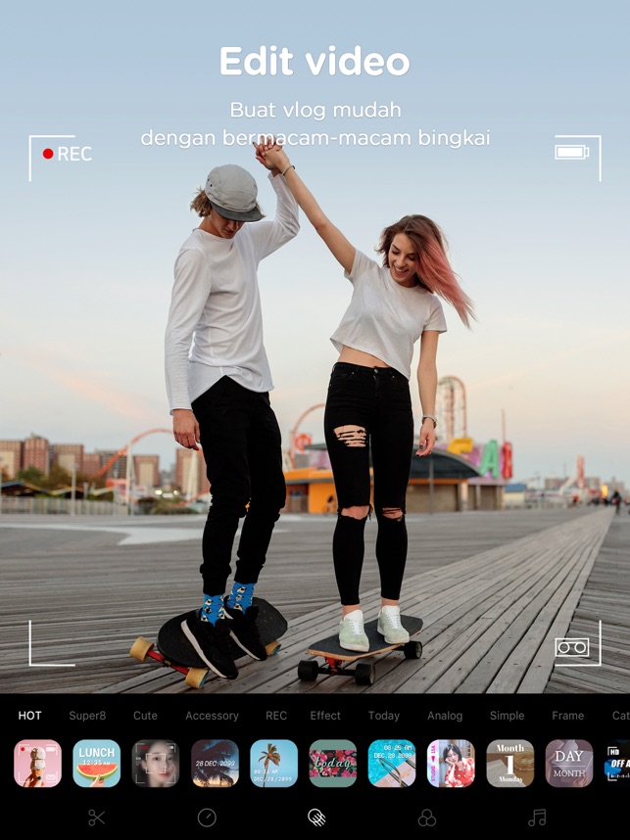This screenshot has width=630, height=840.
Task: Open the music note tool
Action: pyautogui.click(x=537, y=817)
